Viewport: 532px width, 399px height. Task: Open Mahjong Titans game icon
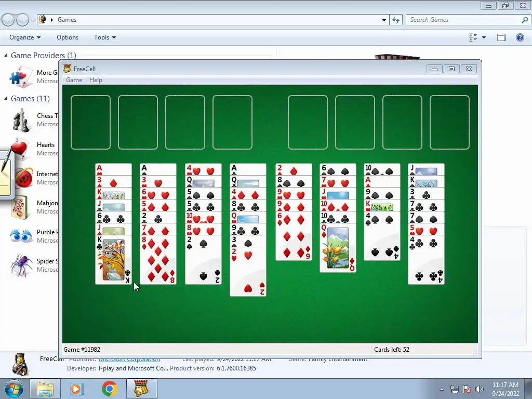click(19, 207)
